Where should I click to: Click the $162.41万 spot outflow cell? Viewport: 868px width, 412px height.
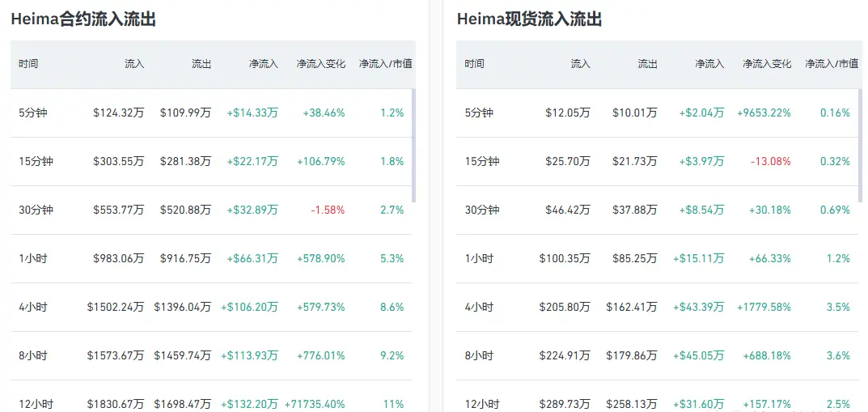click(x=632, y=307)
